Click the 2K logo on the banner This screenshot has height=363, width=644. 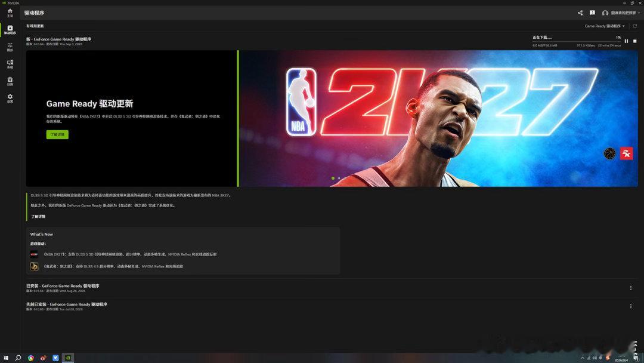coord(626,153)
